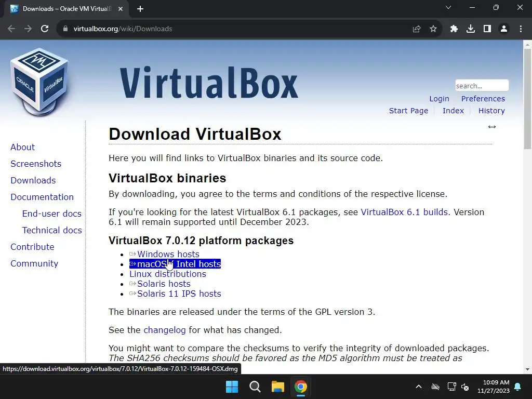This screenshot has height=399, width=532.
Task: Click the scrollbar up arrow
Action: tap(527, 44)
